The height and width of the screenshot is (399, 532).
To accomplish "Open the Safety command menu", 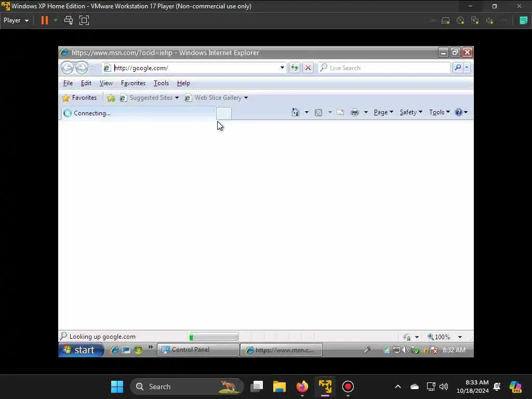I will pyautogui.click(x=411, y=112).
